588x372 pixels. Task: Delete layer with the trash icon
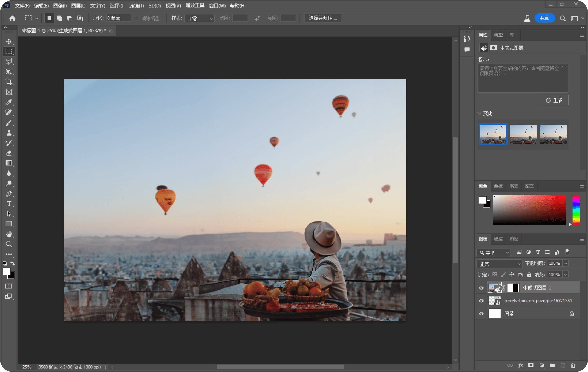[573, 365]
